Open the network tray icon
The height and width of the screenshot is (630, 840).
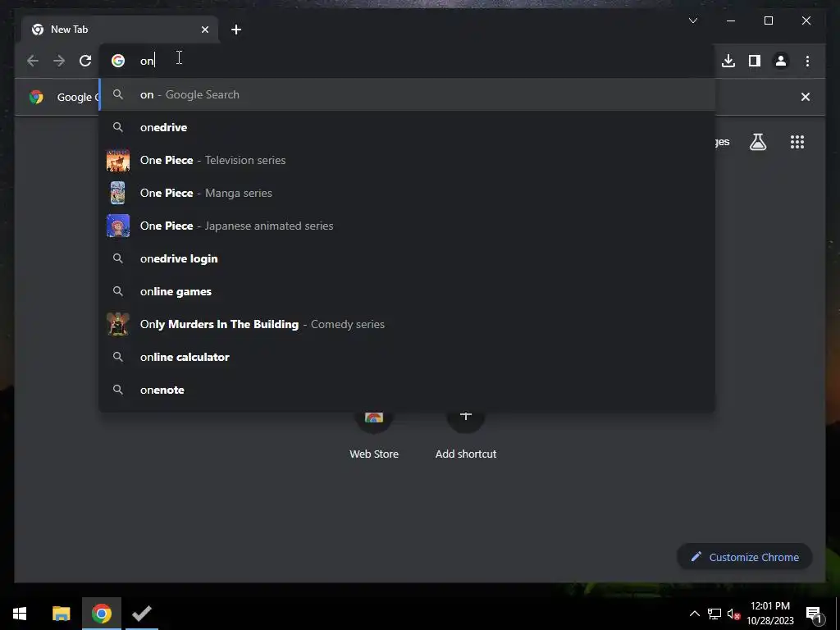click(714, 614)
